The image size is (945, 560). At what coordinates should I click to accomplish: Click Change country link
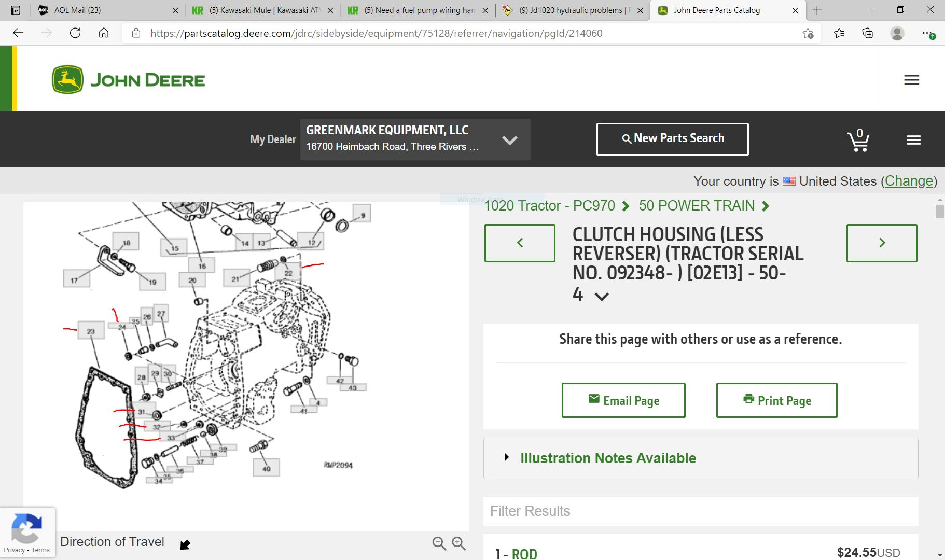909,181
